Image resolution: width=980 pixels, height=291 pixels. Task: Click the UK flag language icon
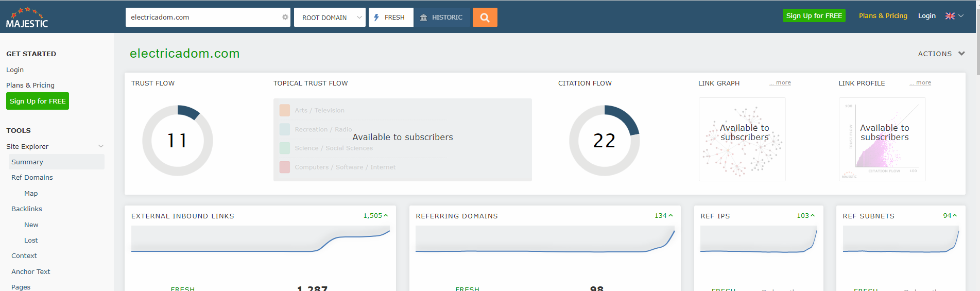950,16
